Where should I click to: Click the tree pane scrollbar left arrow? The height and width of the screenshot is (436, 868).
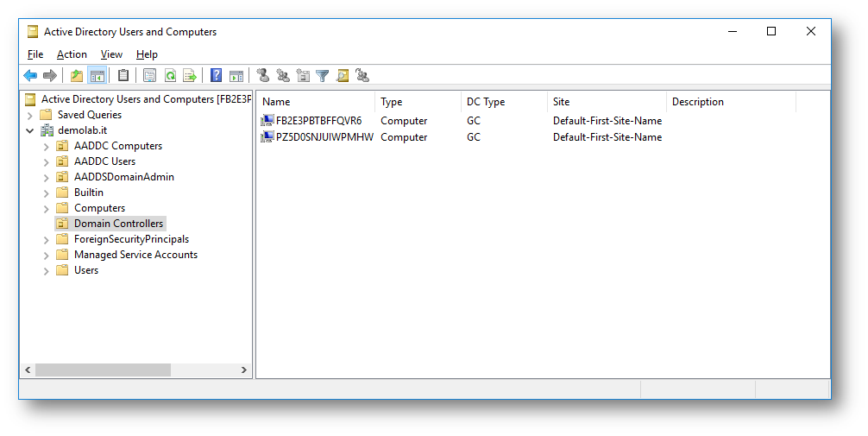pyautogui.click(x=28, y=370)
